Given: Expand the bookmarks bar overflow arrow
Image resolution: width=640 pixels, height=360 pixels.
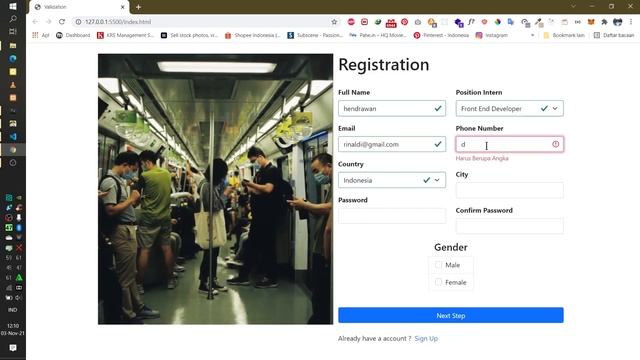Looking at the screenshot, I should pos(532,36).
